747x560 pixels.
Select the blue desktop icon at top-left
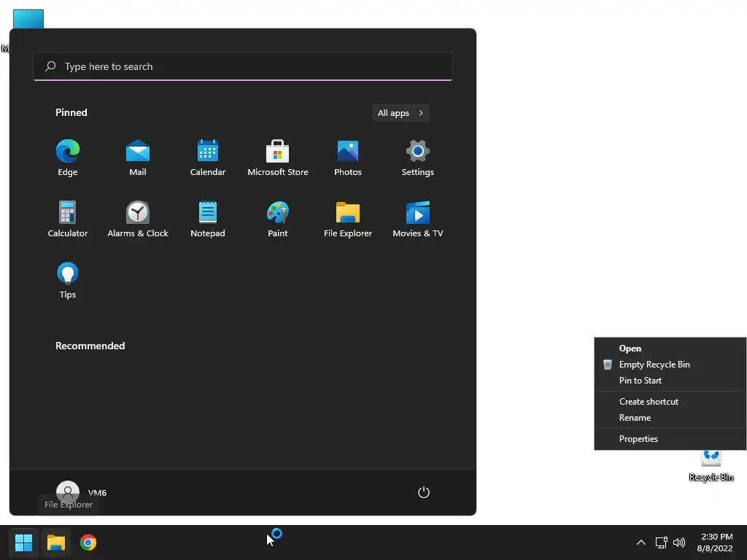tap(28, 19)
